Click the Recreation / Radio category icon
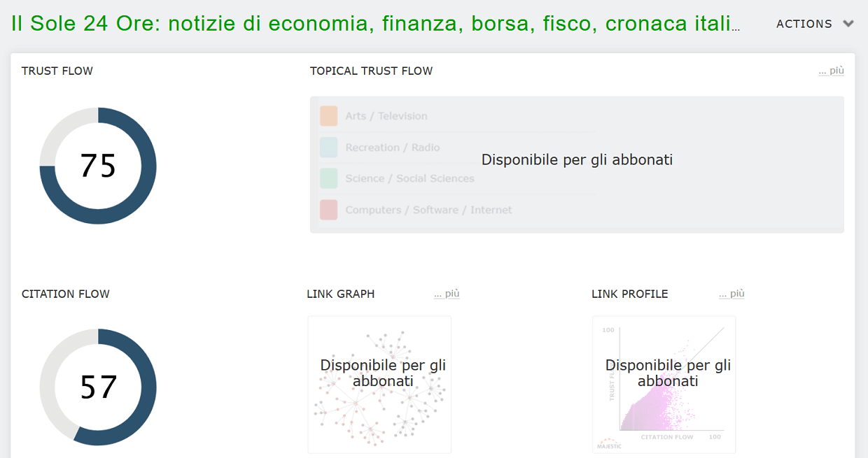Screen dimensions: 868x458 pyautogui.click(x=328, y=147)
